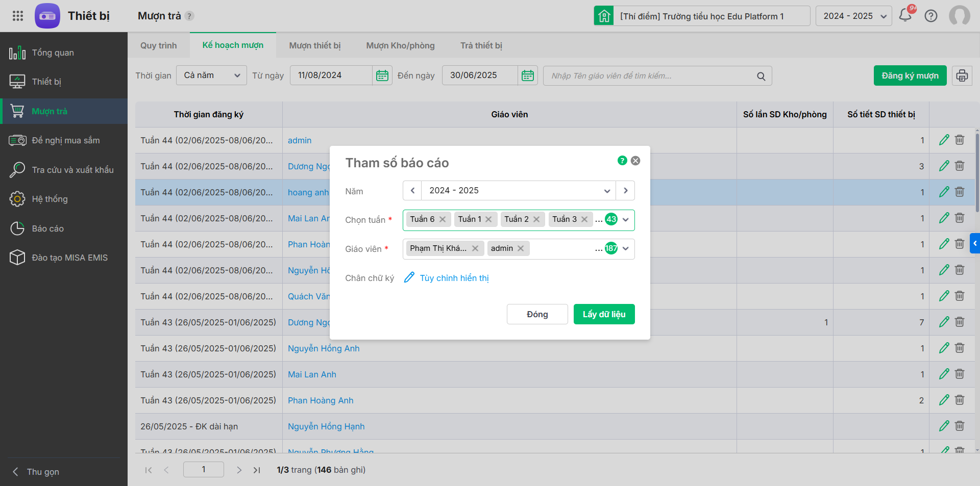This screenshot has height=486, width=980.
Task: Delete the Nguyễn Hồng Hạnh row
Action: (960, 426)
